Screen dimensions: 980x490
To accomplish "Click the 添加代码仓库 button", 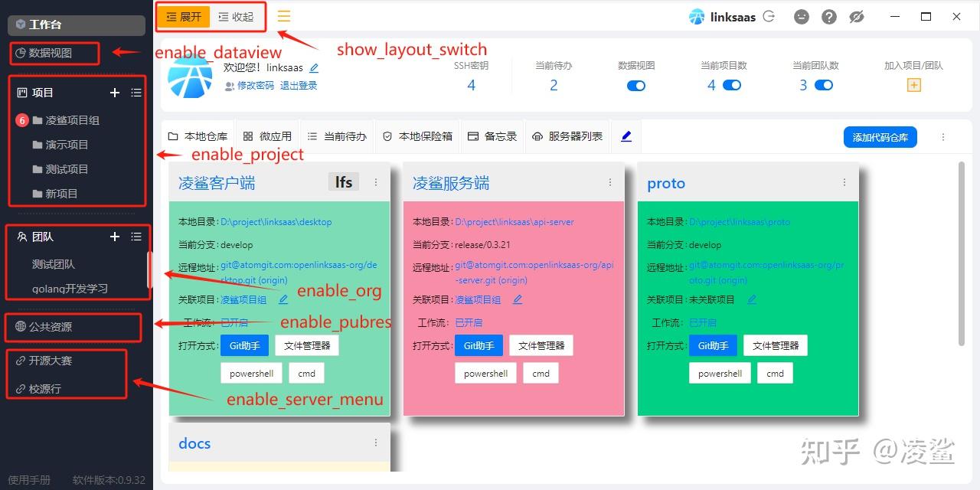I will 880,137.
